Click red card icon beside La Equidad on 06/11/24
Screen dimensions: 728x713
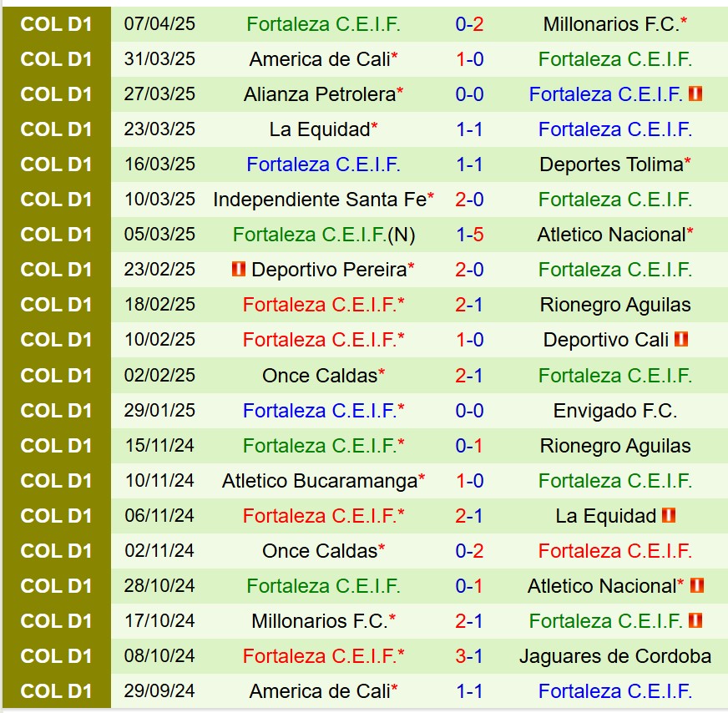[669, 516]
